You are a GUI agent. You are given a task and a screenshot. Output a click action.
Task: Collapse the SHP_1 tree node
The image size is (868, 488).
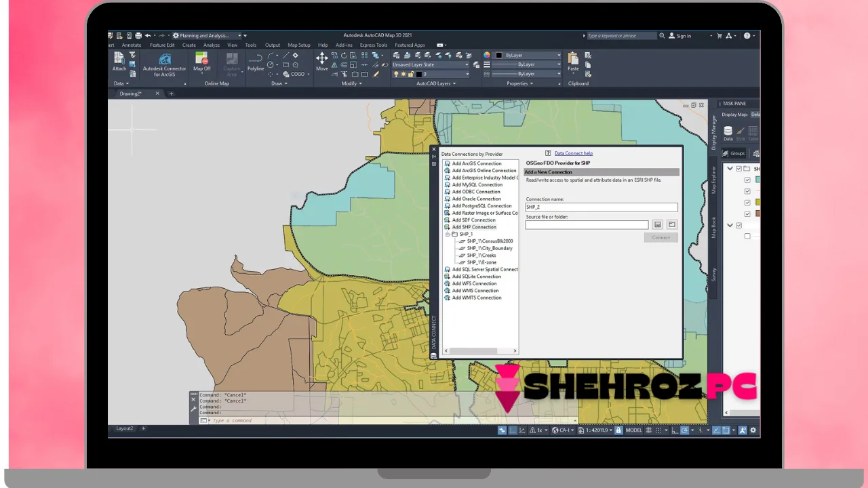448,234
